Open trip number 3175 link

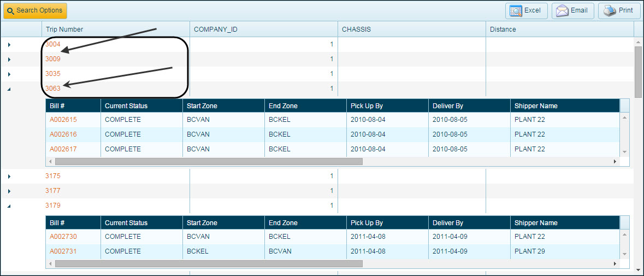click(x=53, y=176)
